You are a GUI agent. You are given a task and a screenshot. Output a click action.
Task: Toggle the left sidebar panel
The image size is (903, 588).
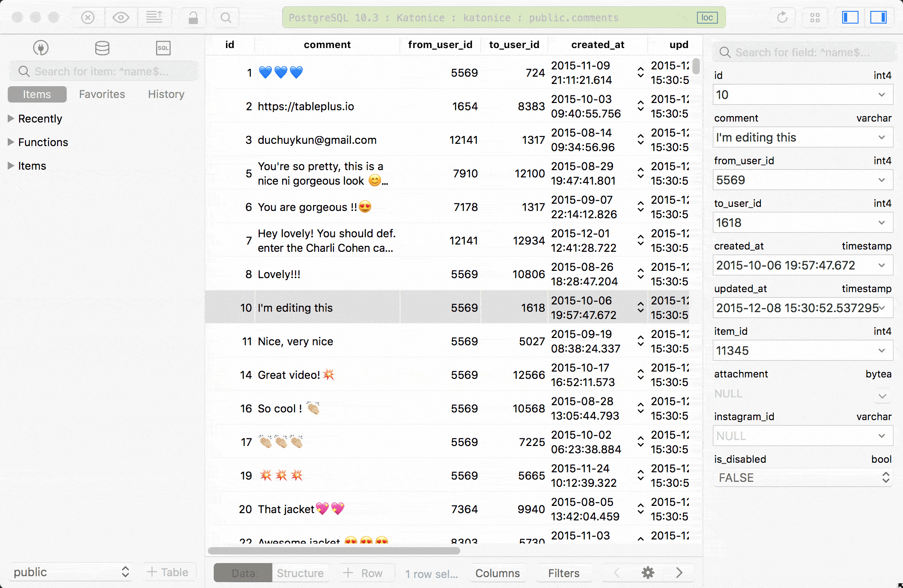pos(850,18)
